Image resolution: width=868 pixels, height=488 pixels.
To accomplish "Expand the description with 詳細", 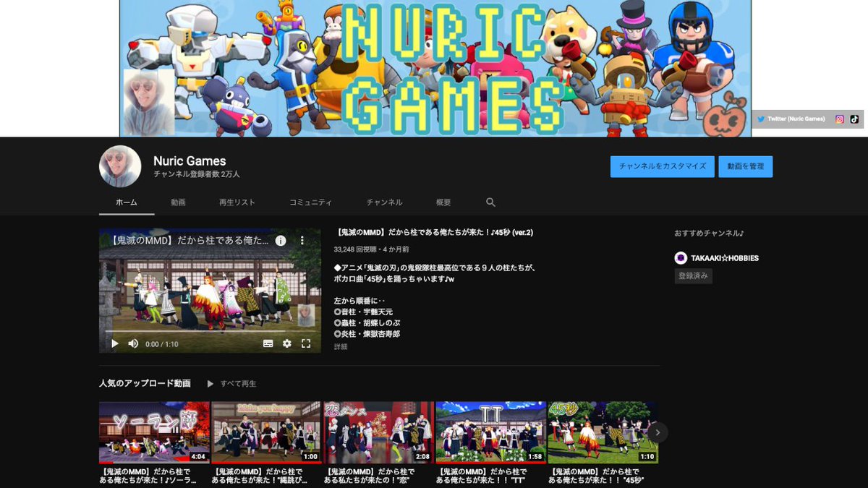I will pyautogui.click(x=341, y=347).
